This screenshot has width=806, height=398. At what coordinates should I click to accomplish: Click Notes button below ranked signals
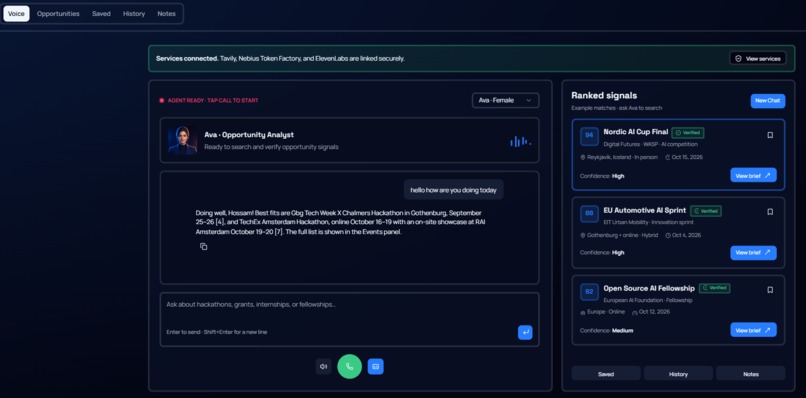pyautogui.click(x=750, y=374)
